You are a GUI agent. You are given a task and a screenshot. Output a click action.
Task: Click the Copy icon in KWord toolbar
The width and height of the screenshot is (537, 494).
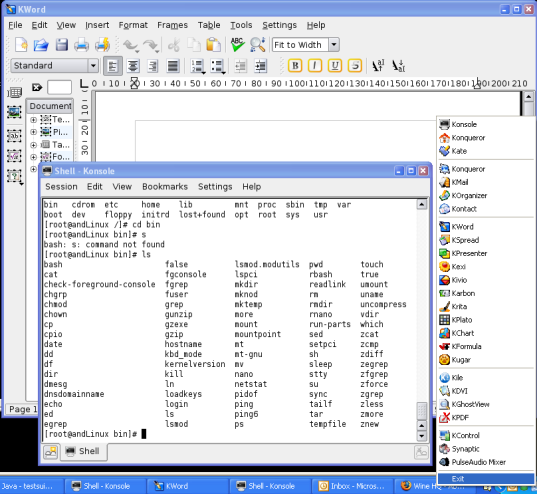click(x=194, y=45)
